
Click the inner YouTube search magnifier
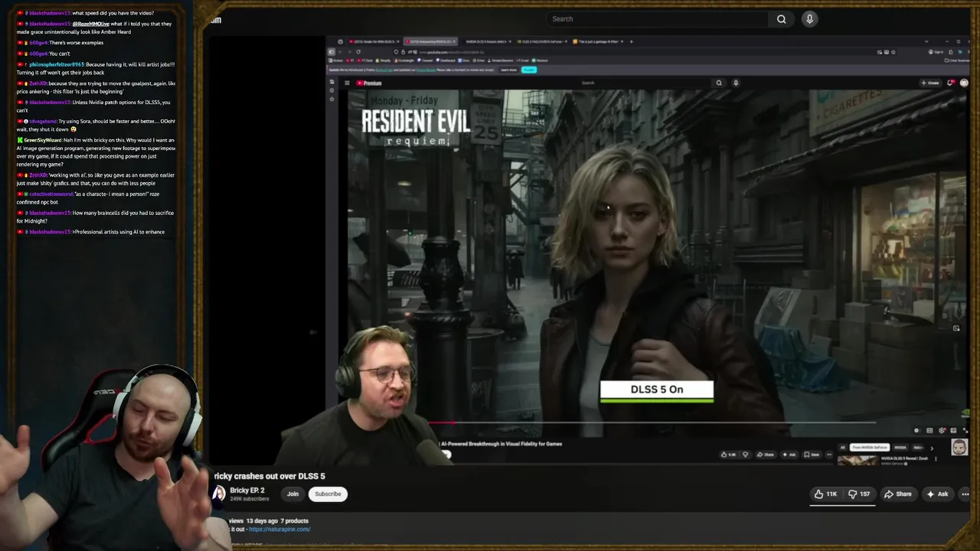pyautogui.click(x=719, y=83)
